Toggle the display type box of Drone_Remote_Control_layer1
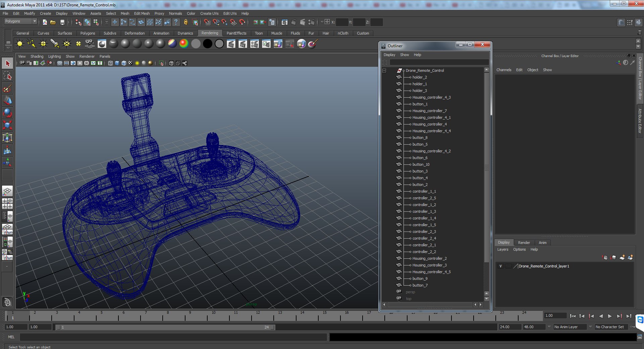The image size is (644, 349). coord(508,266)
